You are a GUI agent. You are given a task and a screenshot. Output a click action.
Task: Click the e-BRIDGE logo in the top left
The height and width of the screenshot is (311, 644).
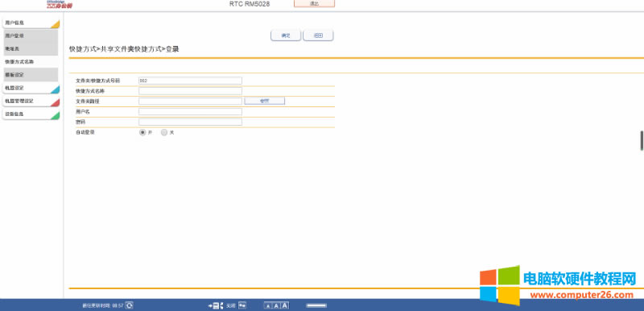[x=60, y=5]
